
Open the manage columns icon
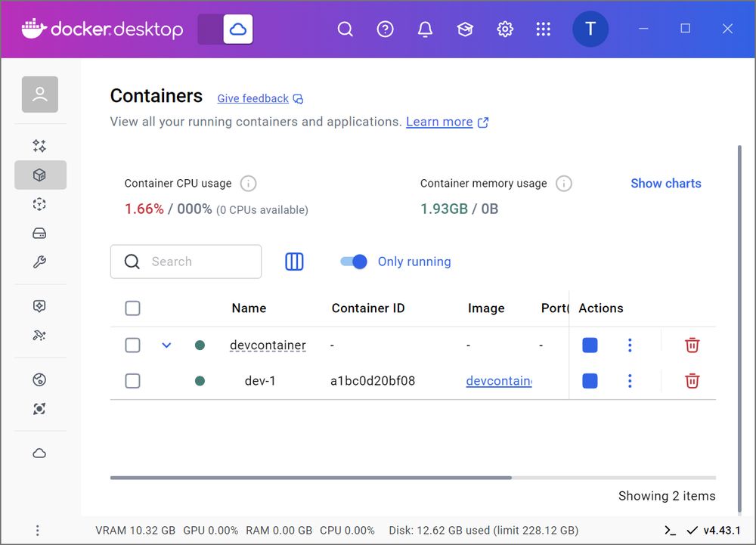(x=294, y=262)
